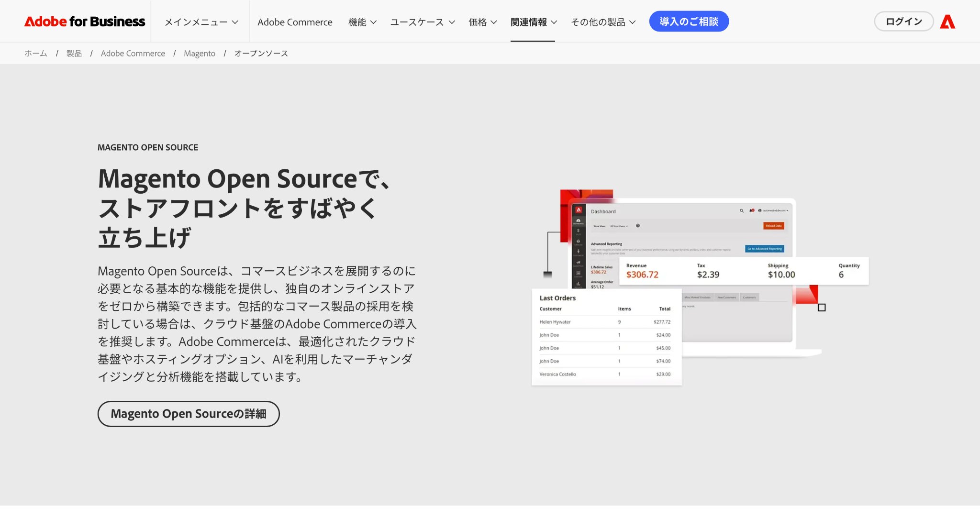980x529 pixels.
Task: Click the オープンソース breadcrumb text
Action: click(261, 54)
